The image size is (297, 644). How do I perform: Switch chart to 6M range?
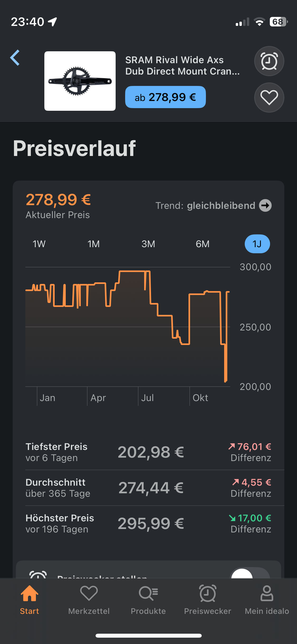click(203, 244)
